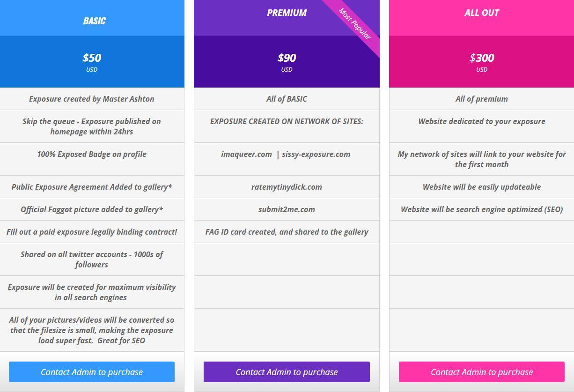Select the ALL OUT plan header
574x392 pixels.
click(x=481, y=13)
